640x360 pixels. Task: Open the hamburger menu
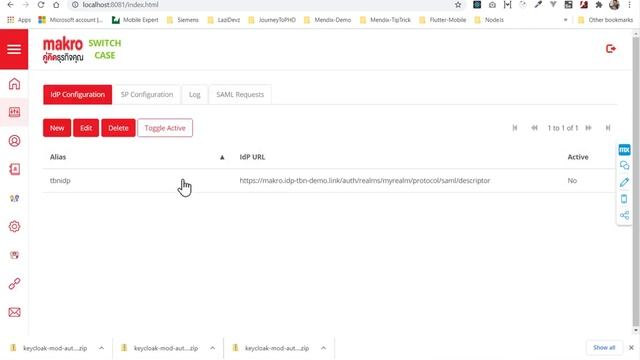(14, 49)
